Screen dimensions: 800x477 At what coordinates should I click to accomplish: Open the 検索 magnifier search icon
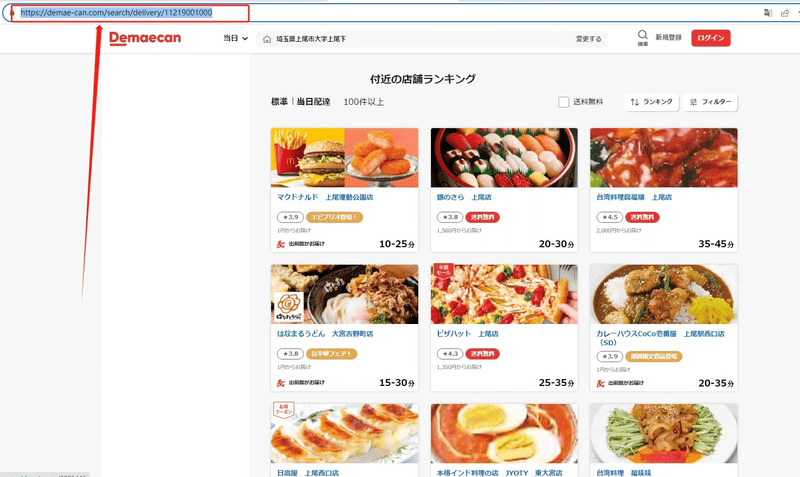643,38
